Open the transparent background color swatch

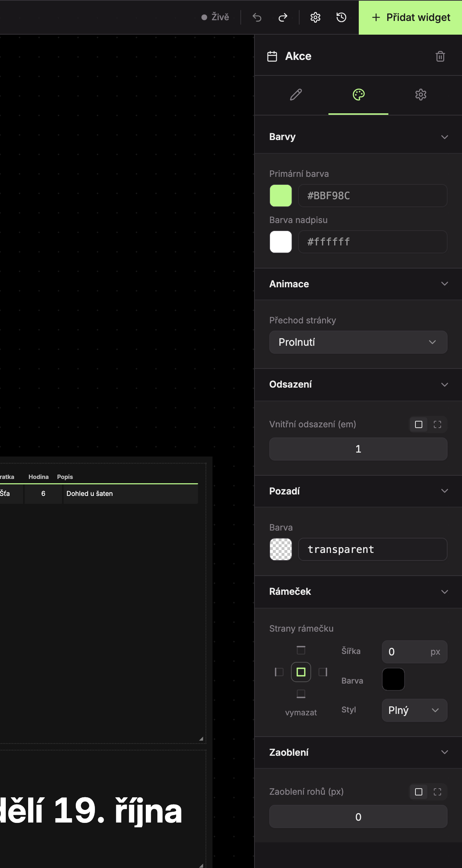click(281, 549)
